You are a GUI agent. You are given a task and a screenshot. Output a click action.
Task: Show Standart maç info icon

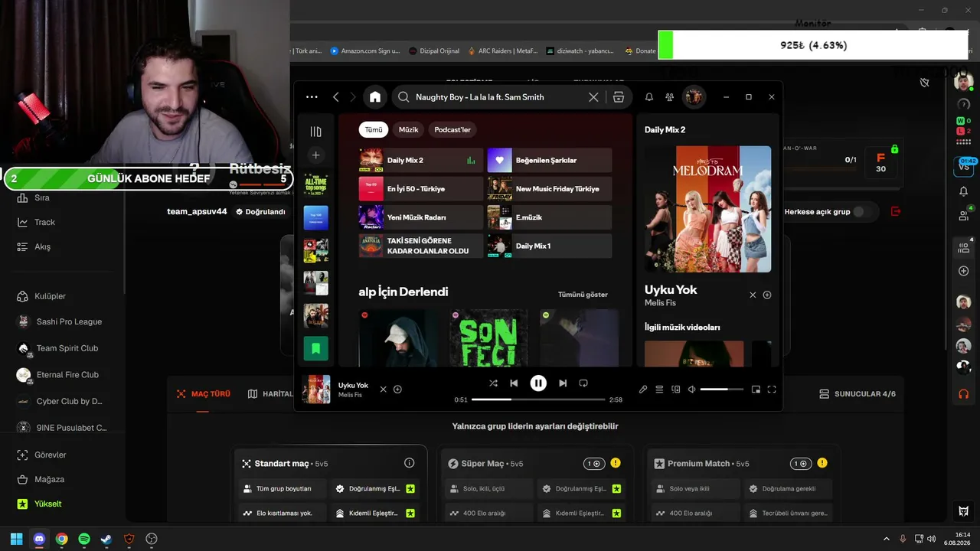click(409, 463)
